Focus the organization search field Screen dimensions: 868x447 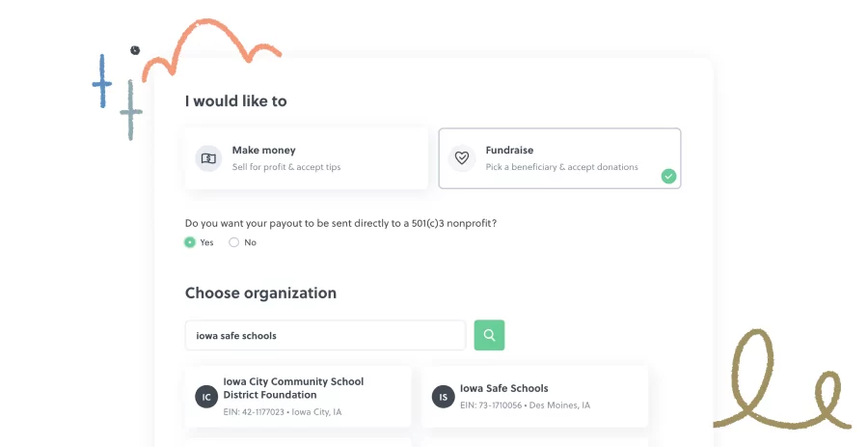(326, 335)
